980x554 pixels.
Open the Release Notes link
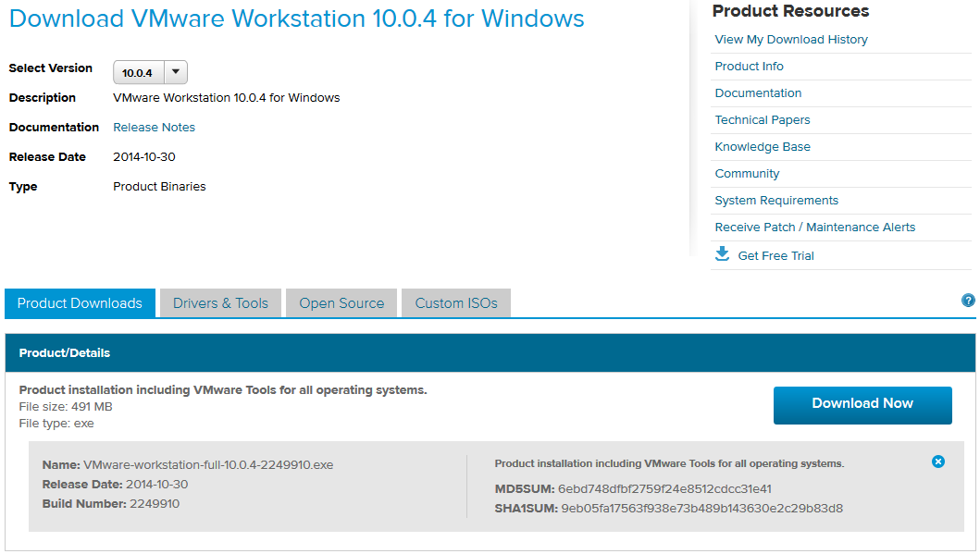coord(154,128)
